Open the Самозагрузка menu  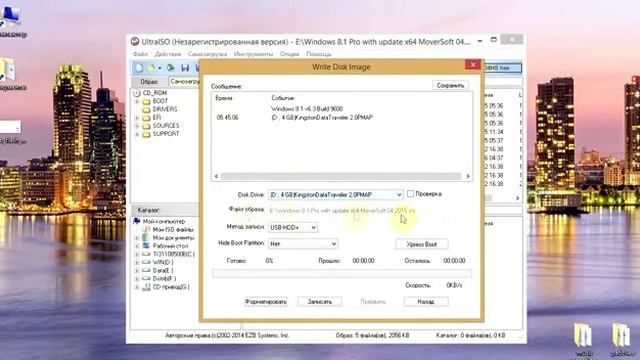pyautogui.click(x=207, y=54)
